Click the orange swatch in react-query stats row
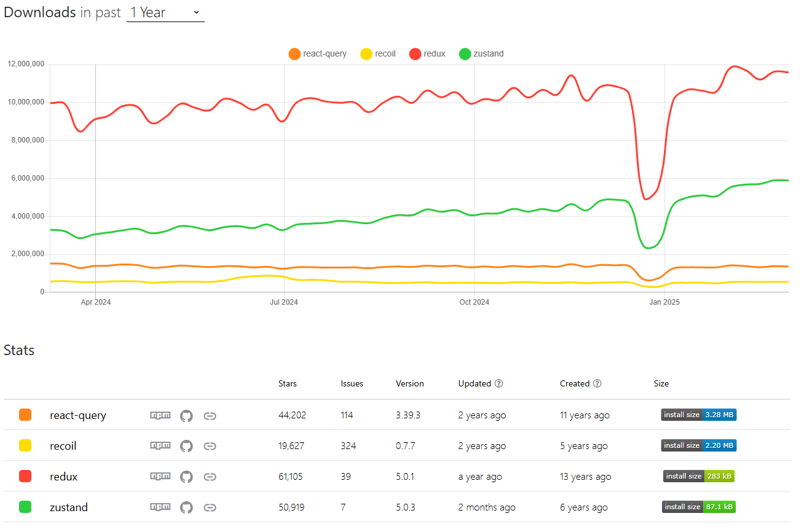This screenshot has height=532, width=812. [25, 415]
